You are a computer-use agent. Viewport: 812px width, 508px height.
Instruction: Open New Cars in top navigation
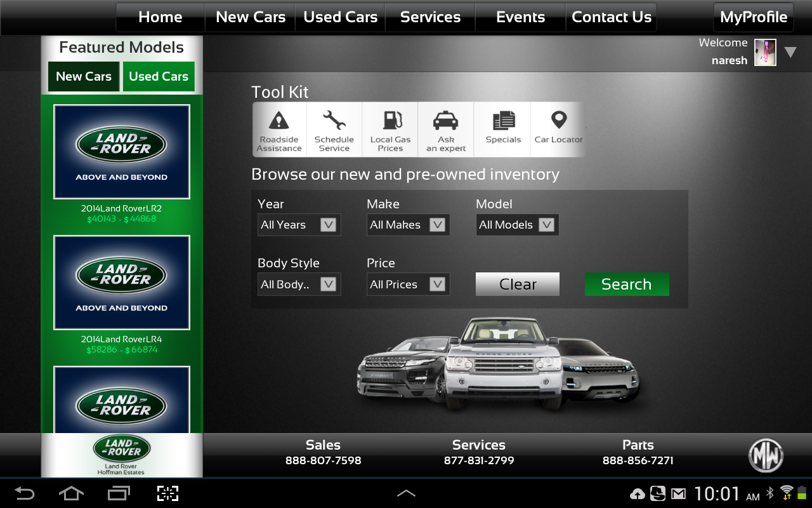click(x=251, y=17)
